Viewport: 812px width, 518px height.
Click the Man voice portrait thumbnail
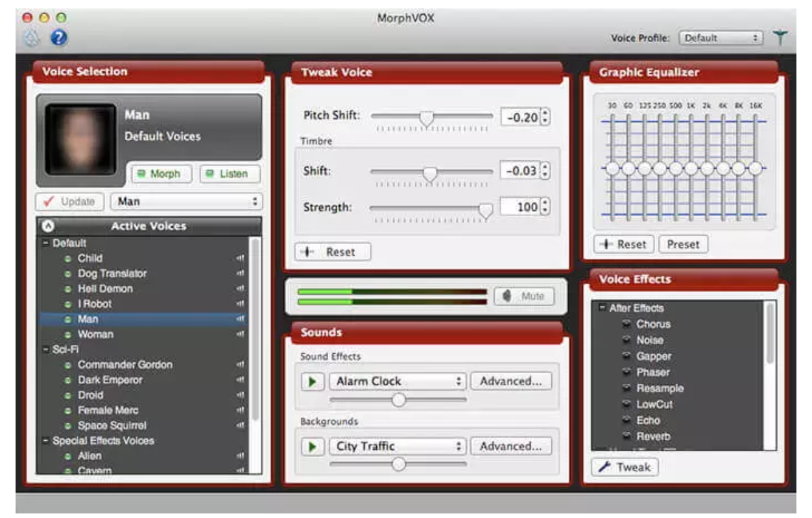[80, 138]
